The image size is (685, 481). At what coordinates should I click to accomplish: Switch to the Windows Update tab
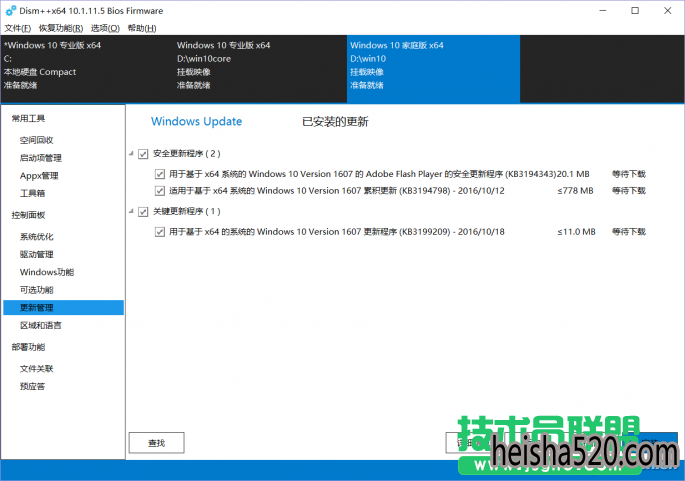click(196, 121)
